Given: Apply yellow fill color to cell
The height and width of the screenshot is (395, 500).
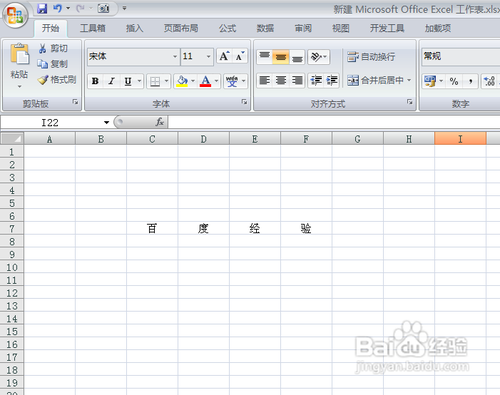Looking at the screenshot, I should click(182, 81).
